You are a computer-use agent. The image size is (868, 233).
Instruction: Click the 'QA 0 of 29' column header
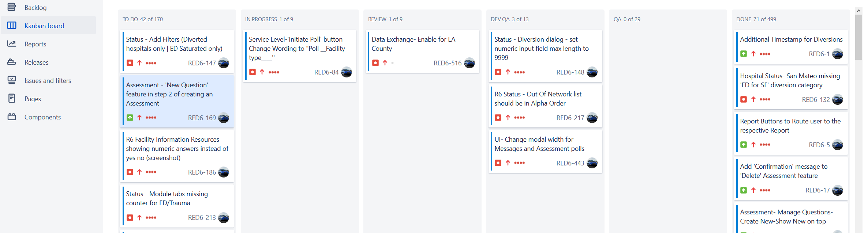[x=627, y=19]
